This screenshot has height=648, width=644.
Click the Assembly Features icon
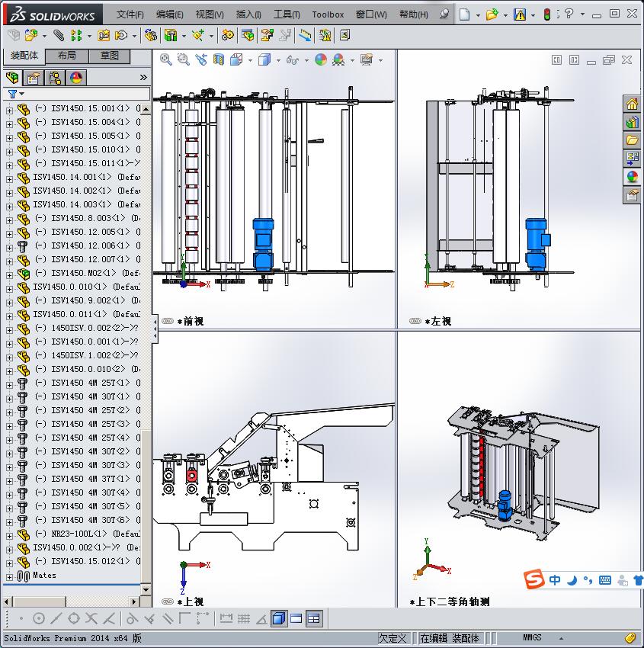point(170,36)
